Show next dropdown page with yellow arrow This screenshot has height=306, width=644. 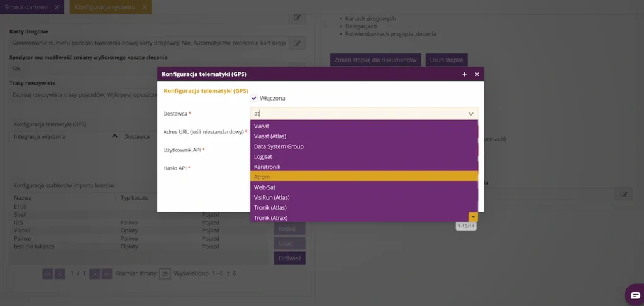473,217
